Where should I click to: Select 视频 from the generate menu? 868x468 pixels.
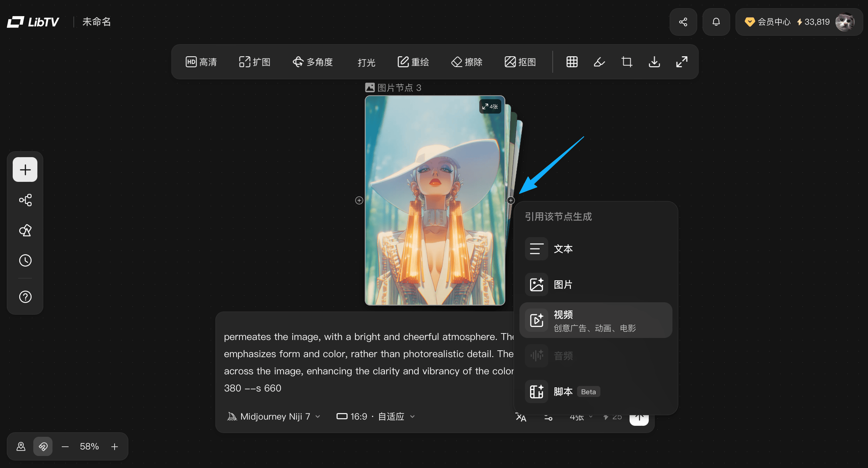click(596, 320)
